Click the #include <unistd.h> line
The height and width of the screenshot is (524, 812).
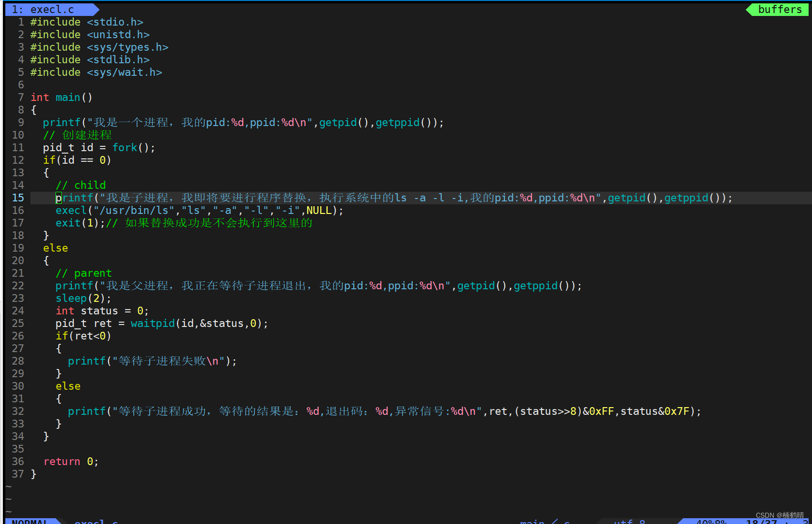click(x=90, y=35)
